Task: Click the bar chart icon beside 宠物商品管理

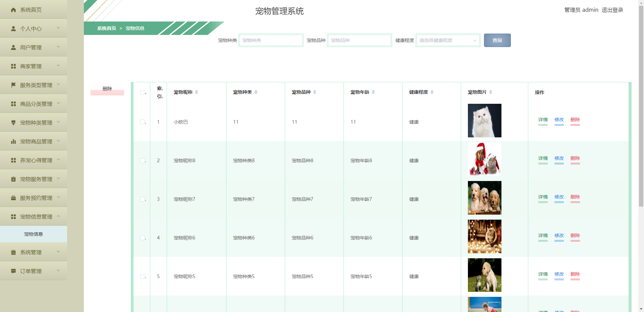Action: [x=13, y=142]
